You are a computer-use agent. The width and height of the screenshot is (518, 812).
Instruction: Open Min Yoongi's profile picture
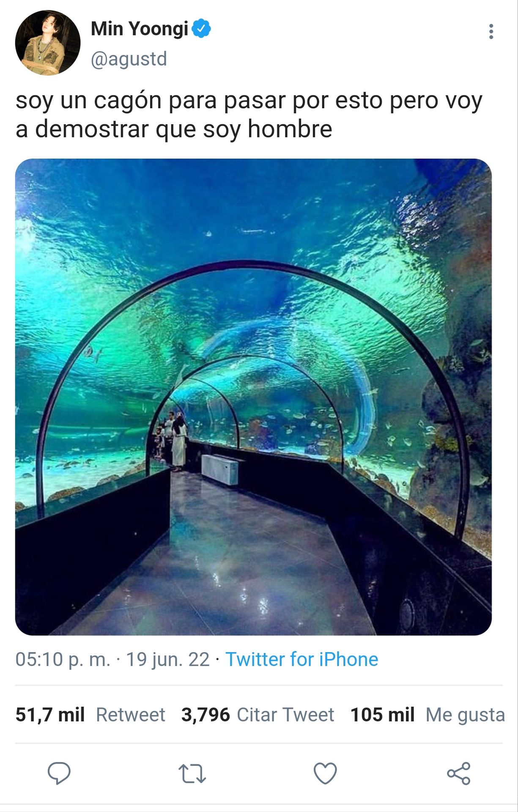pyautogui.click(x=48, y=43)
